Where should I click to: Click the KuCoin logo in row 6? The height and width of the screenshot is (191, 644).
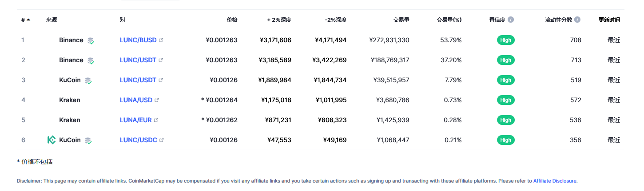[52, 140]
